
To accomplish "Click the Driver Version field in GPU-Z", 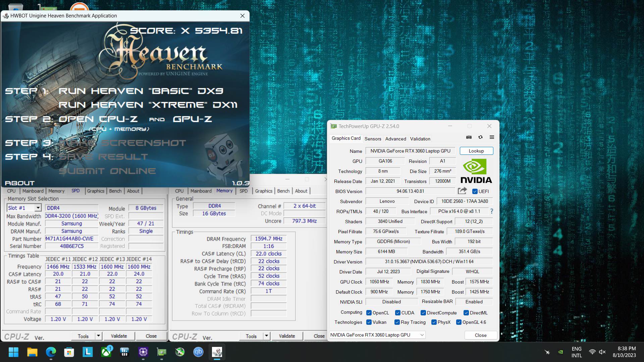I will (x=429, y=261).
